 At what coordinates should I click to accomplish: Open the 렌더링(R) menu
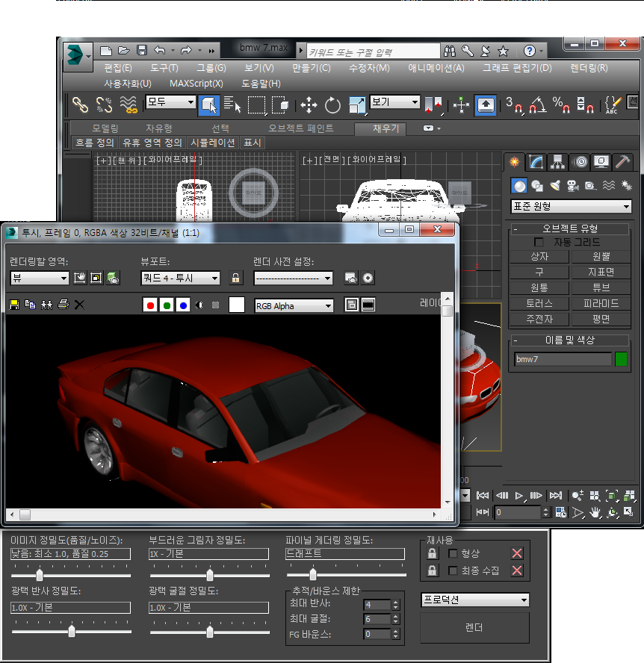point(589,68)
